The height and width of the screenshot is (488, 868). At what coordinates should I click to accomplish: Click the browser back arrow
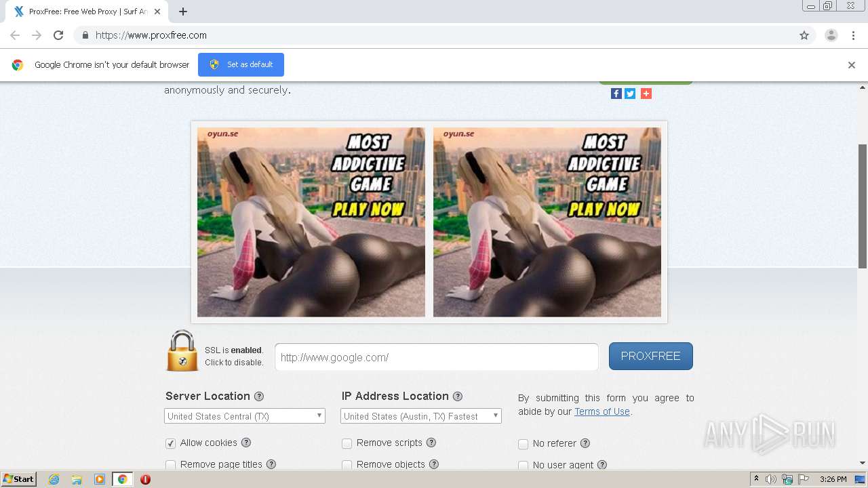pyautogui.click(x=15, y=35)
